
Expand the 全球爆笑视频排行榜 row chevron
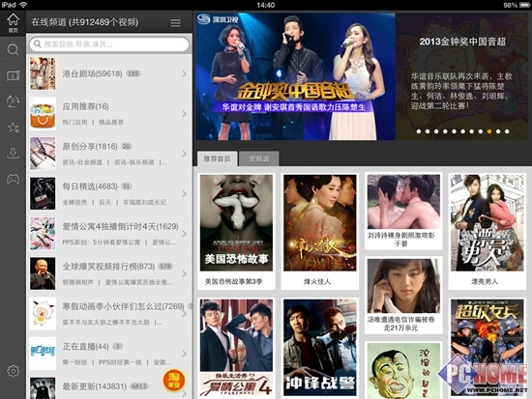(x=184, y=273)
